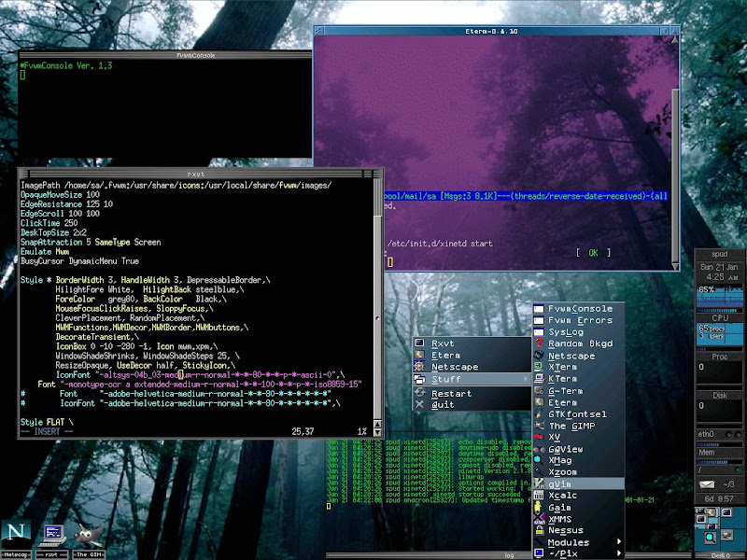Click the XTerm icon in the Stuff submenu
Image resolution: width=747 pixels, height=560 pixels.
click(539, 367)
